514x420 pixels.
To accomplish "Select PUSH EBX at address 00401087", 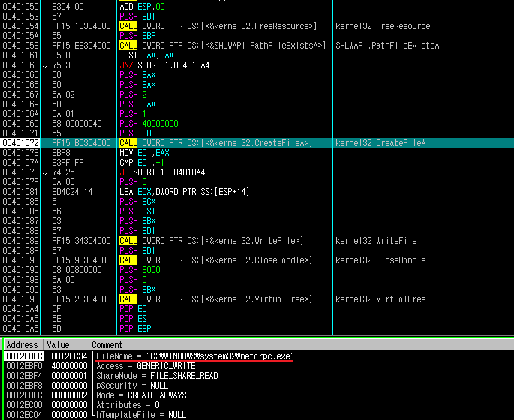I will pyautogui.click(x=137, y=221).
